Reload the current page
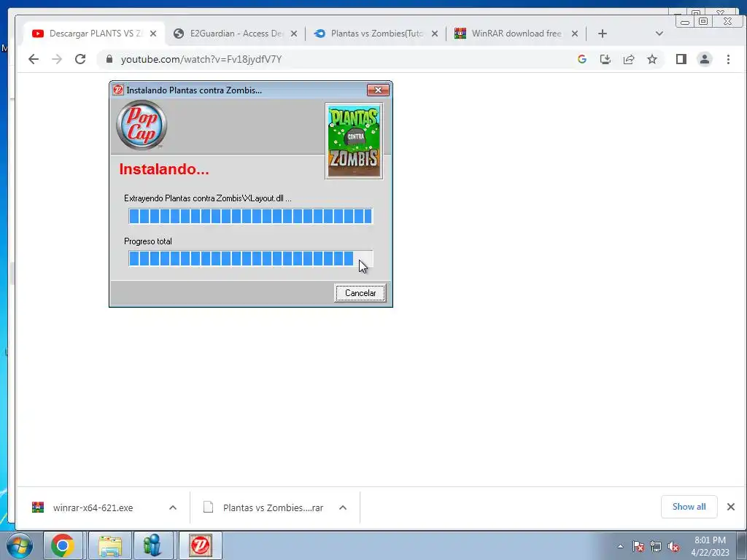 pyautogui.click(x=80, y=59)
